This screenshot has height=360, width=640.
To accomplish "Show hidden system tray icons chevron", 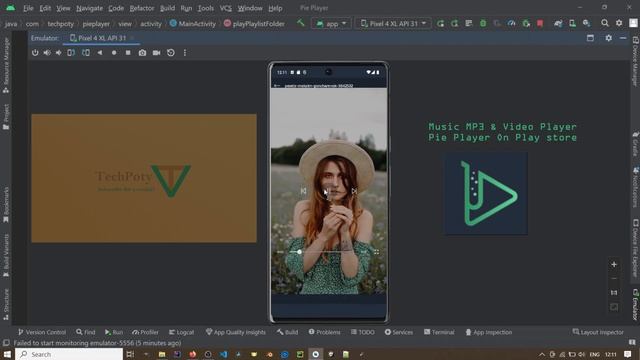I will (x=542, y=354).
